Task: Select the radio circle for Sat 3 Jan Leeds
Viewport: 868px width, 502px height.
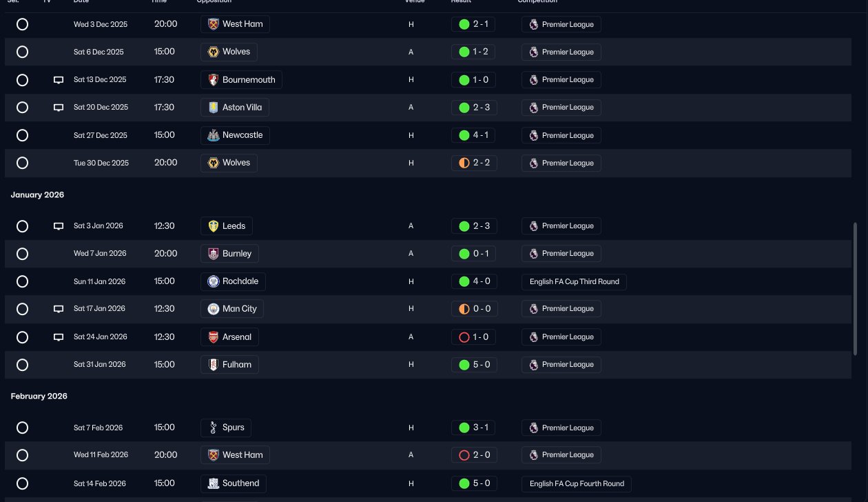Action: (22, 226)
